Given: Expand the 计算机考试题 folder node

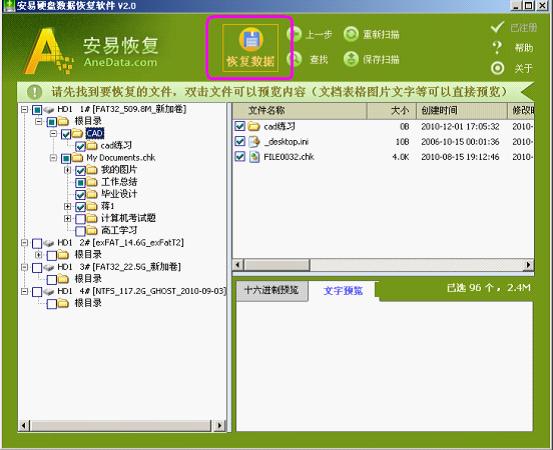Looking at the screenshot, I should (67, 219).
